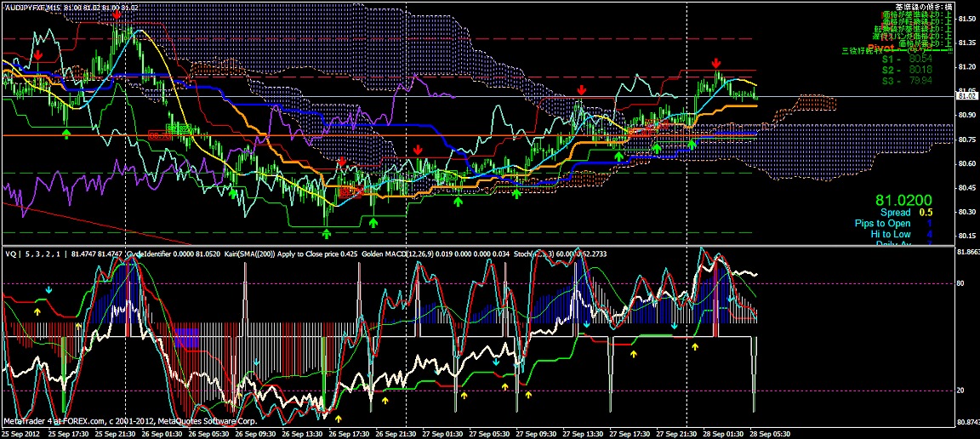The image size is (980, 439).
Task: Click the Pips to Open label
Action: click(882, 223)
